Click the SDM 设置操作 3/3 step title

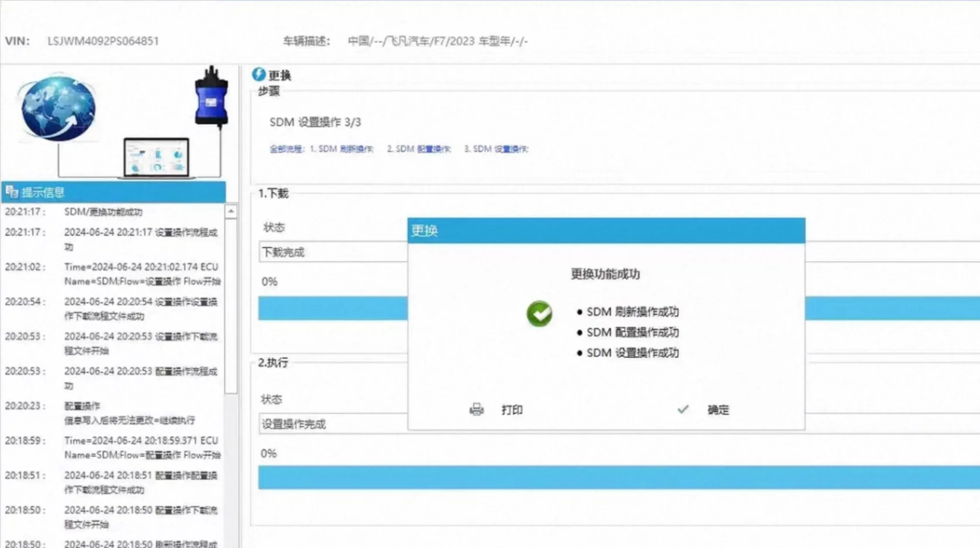[315, 122]
